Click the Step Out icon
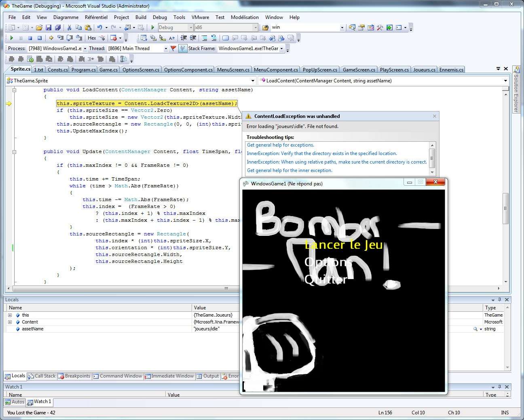The height and width of the screenshot is (420, 524). point(79,38)
